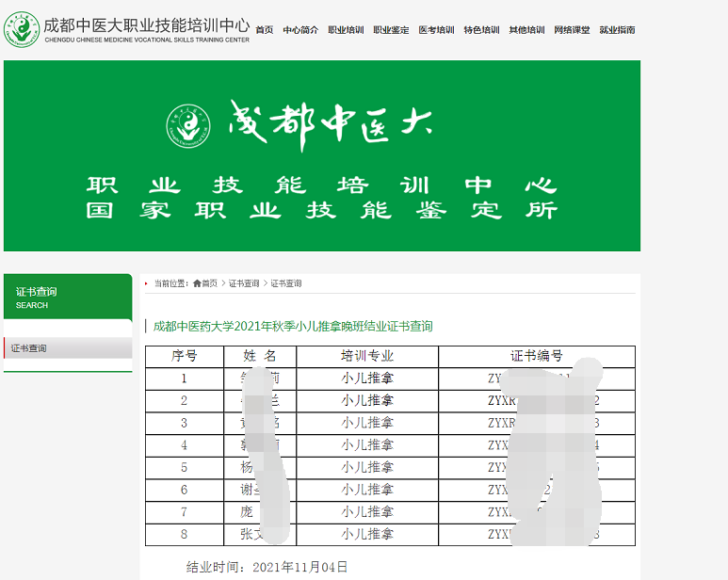
Task: Click the 证书查询 SEARCH sidebar header
Action: (68, 297)
